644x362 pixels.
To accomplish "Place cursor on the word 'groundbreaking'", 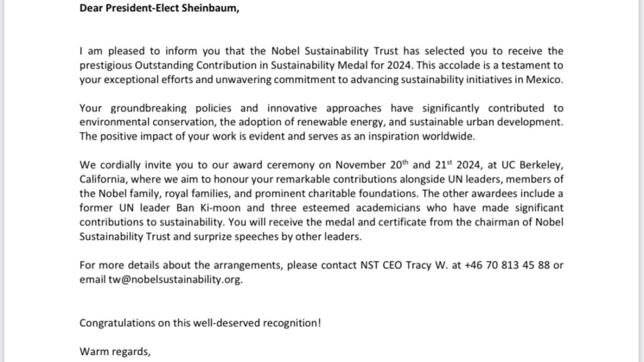I will click(148, 108).
